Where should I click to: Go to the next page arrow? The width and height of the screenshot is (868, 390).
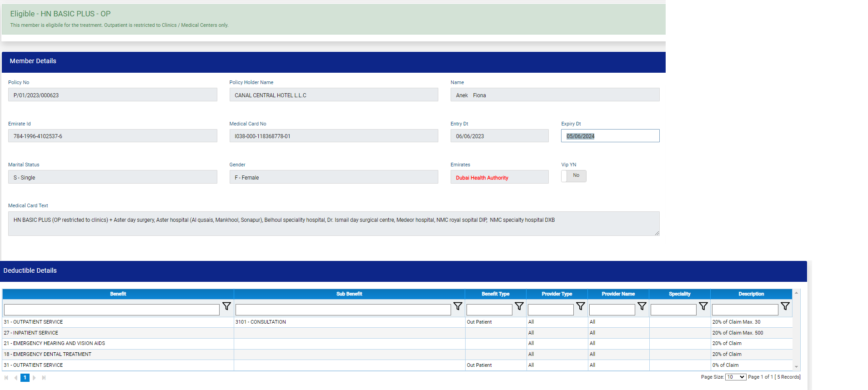(35, 378)
